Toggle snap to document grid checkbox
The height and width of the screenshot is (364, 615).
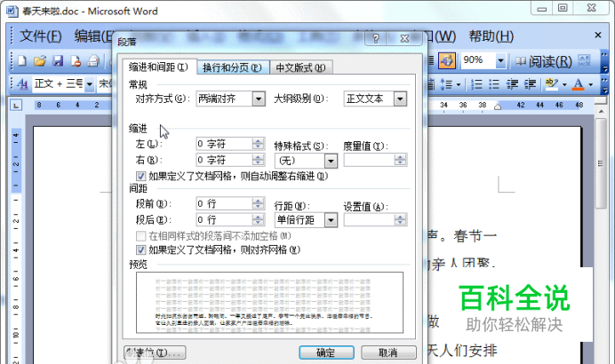click(x=140, y=249)
